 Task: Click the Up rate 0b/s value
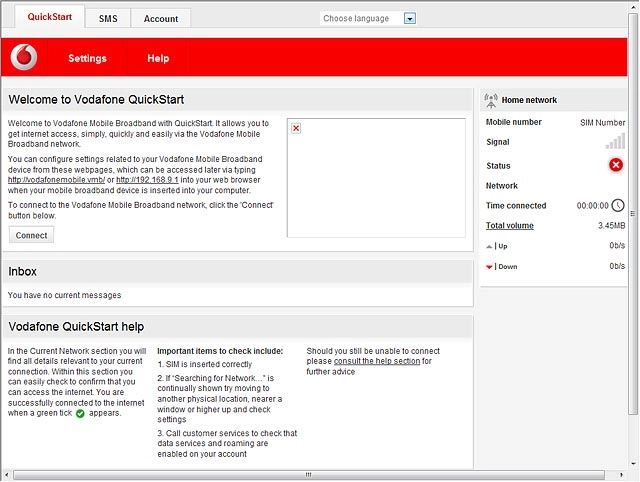617,246
